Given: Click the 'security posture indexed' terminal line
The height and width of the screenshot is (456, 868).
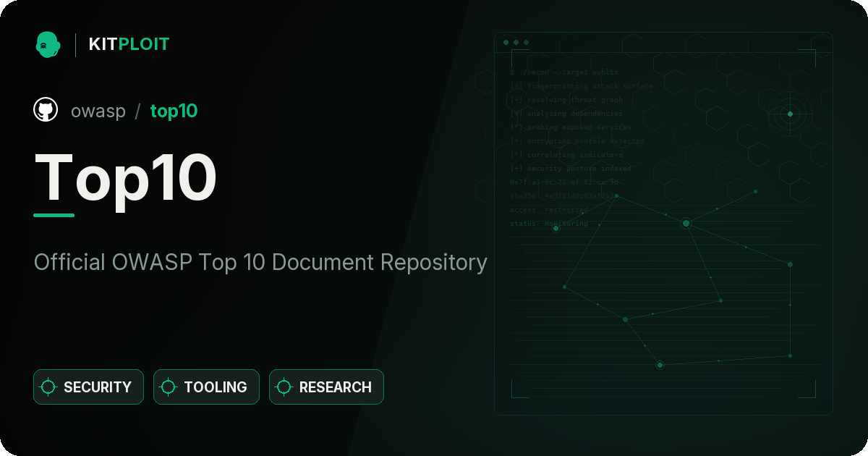Looking at the screenshot, I should (570, 169).
